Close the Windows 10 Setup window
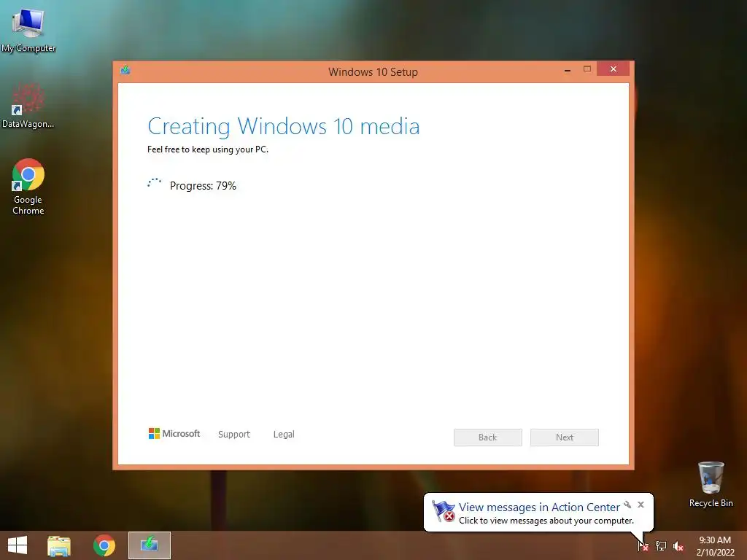 point(613,69)
